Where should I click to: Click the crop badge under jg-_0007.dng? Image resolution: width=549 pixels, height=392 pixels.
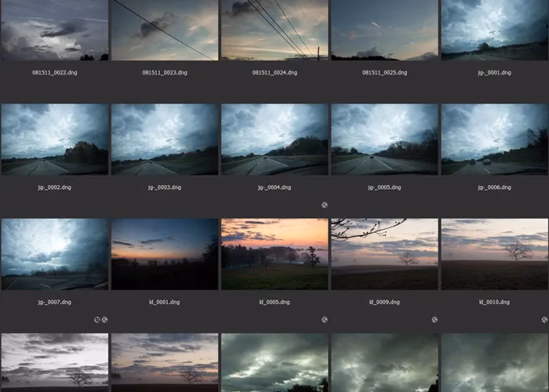[97, 320]
